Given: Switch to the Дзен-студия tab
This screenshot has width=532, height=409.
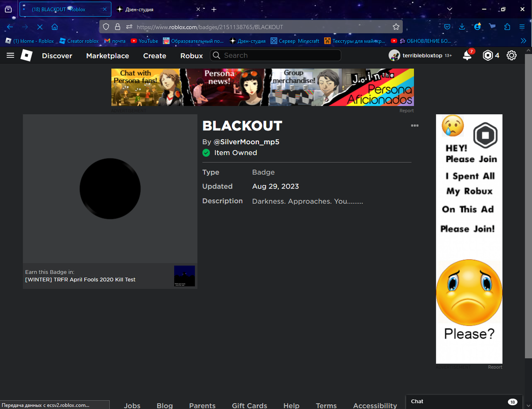Looking at the screenshot, I should point(159,9).
